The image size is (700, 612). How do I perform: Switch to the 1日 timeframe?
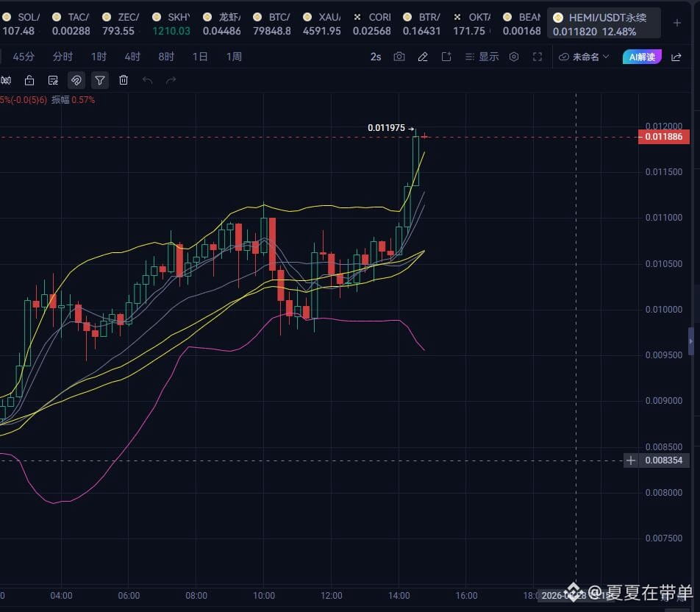(200, 57)
